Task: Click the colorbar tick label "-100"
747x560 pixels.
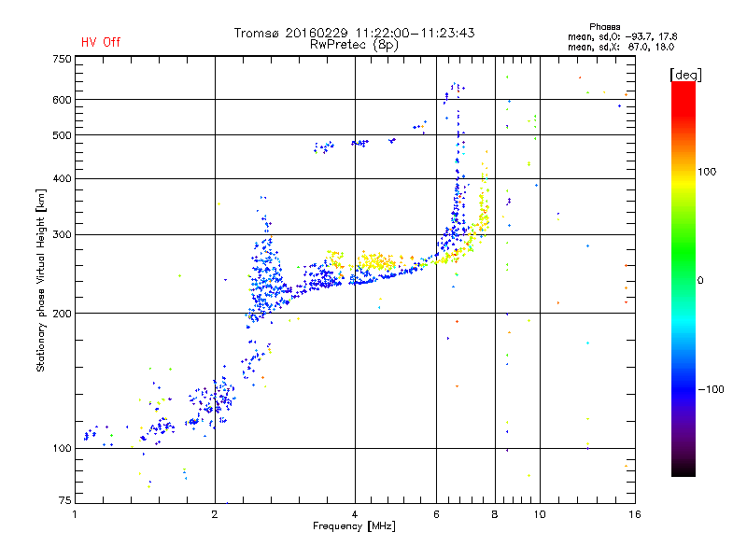Action: [x=711, y=389]
